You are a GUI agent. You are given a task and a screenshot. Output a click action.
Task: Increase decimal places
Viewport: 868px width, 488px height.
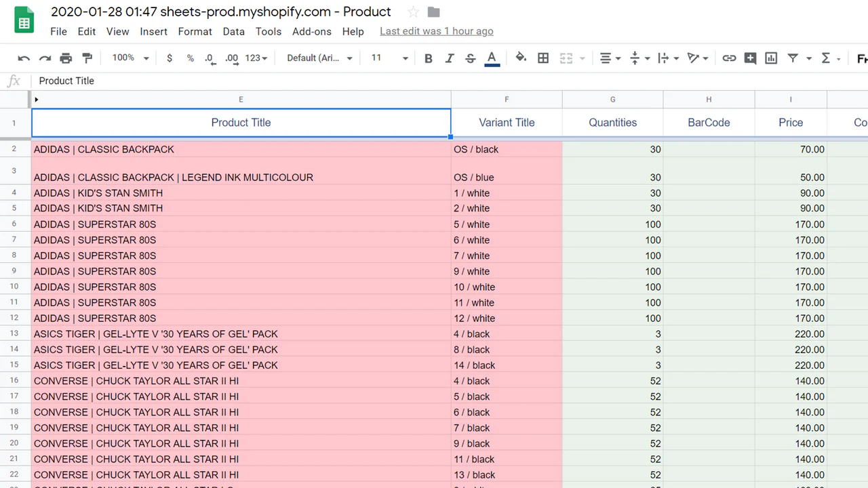[x=232, y=58]
